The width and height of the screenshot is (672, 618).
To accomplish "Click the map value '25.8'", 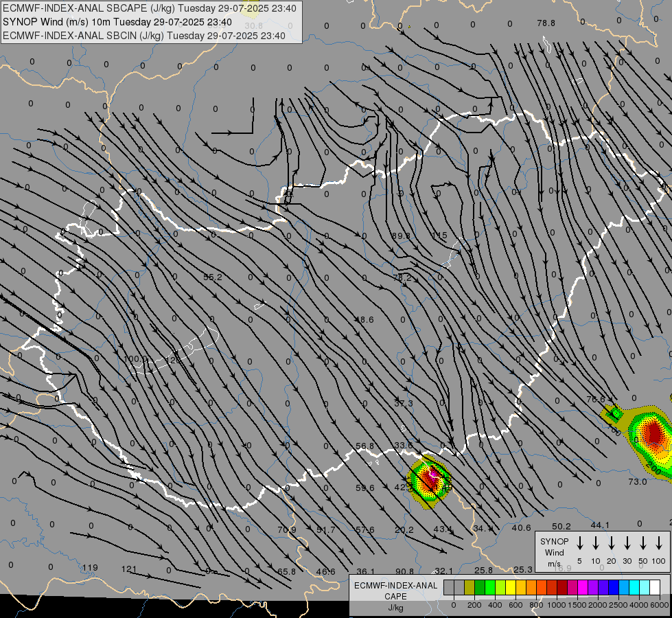I will coord(483,571).
